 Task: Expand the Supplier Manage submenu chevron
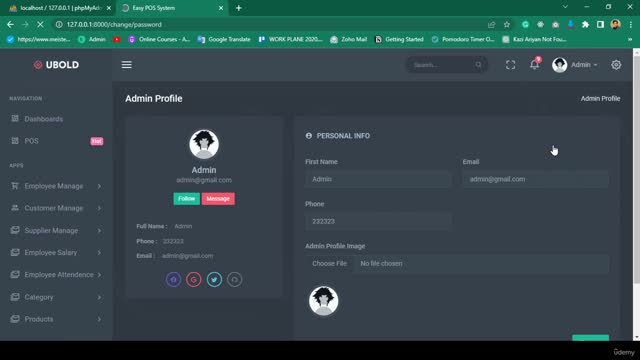99,231
